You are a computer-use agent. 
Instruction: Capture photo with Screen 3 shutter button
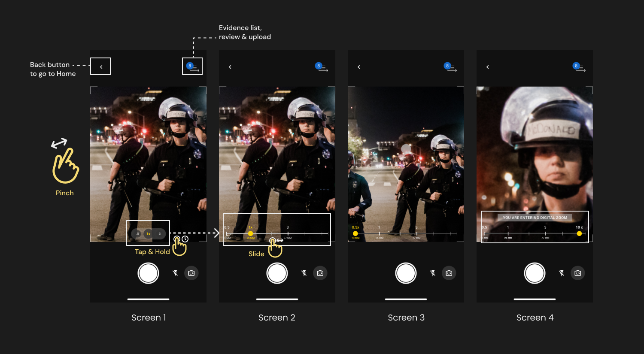(x=406, y=273)
